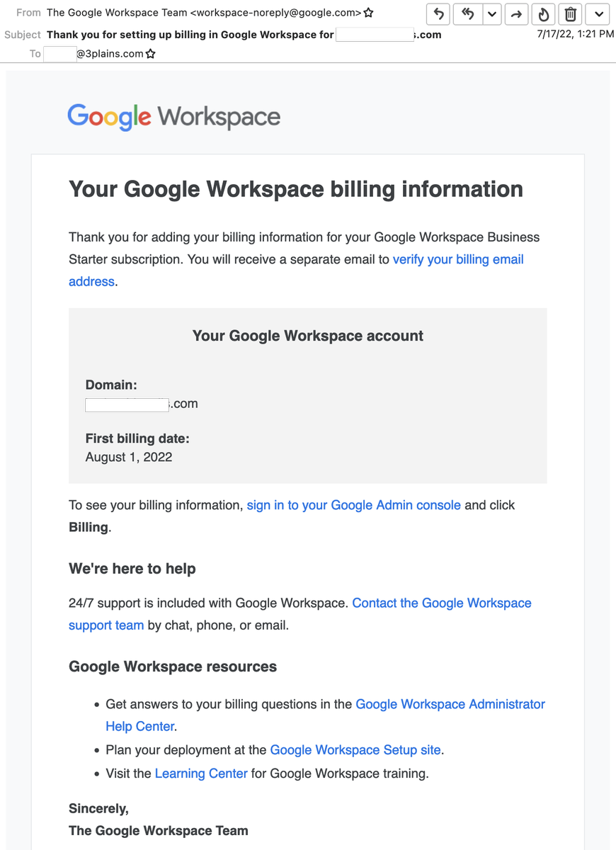This screenshot has width=616, height=850.
Task: Open the Google Workspace Setup site link
Action: (x=355, y=749)
